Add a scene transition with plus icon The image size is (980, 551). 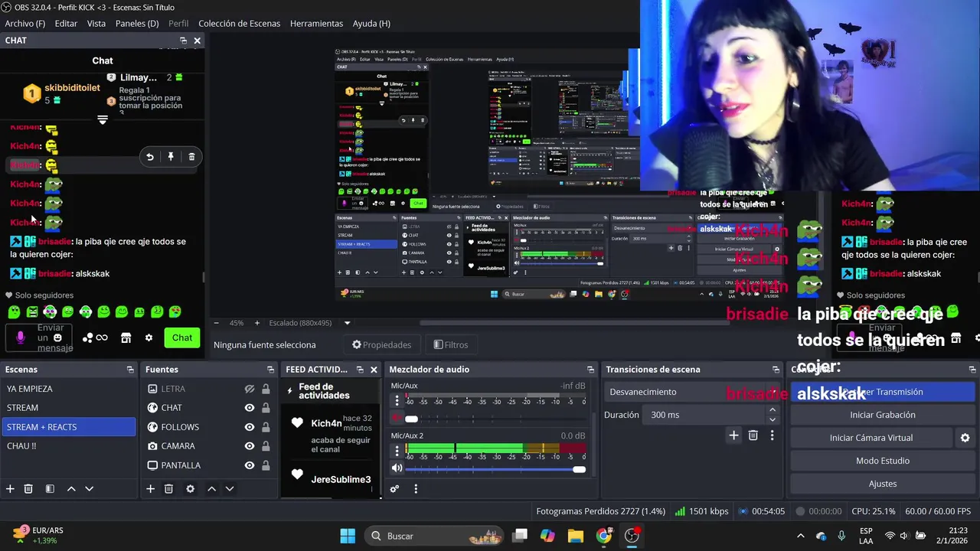coord(733,435)
